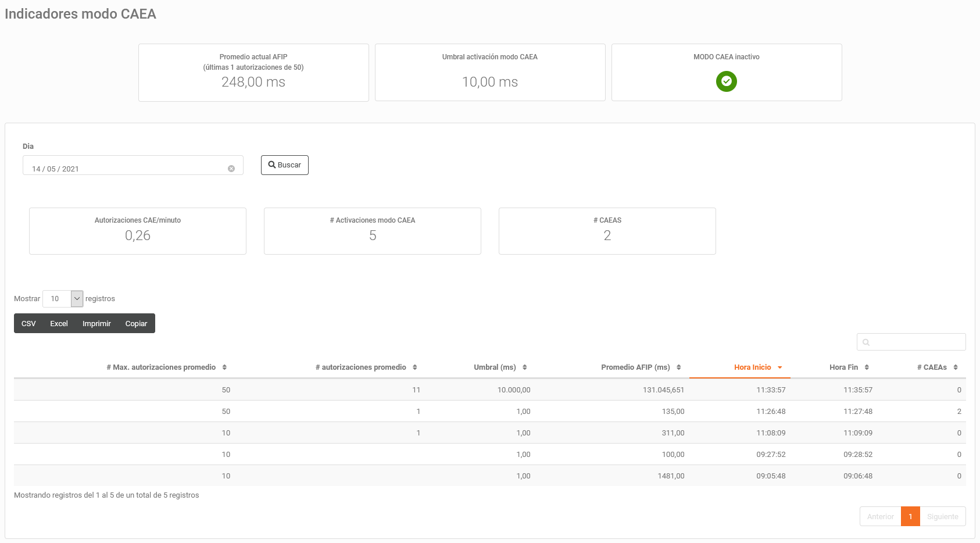The height and width of the screenshot is (543, 980).
Task: Sort by Hora Fin column arrows
Action: click(867, 367)
